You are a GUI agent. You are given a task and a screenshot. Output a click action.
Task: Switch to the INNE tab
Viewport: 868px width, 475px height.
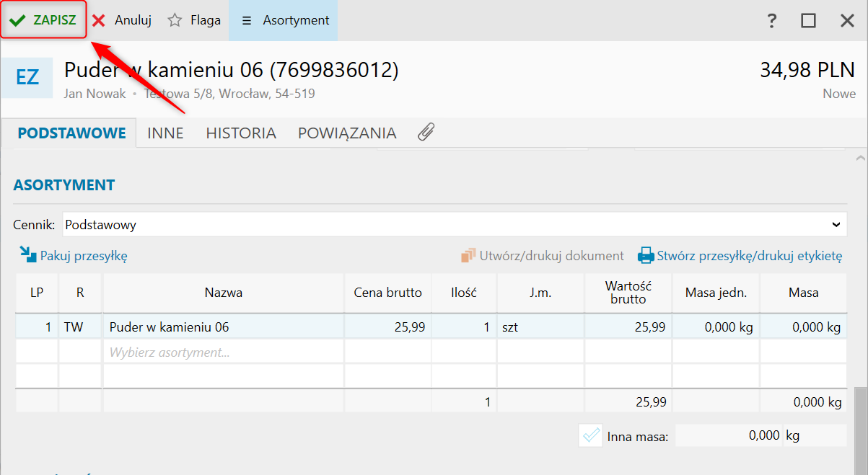165,133
